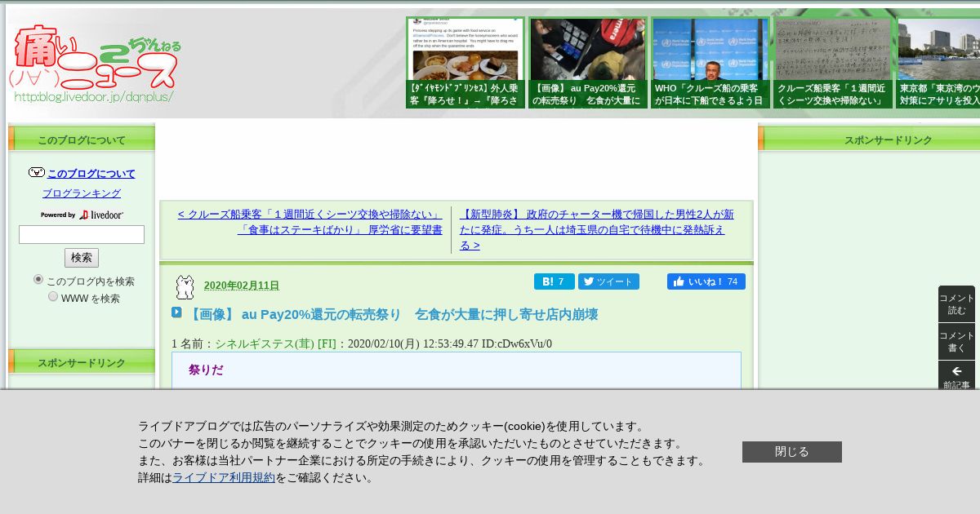Open the Diamond Princess foreign passengers thumbnail
Image resolution: width=980 pixels, height=514 pixels.
click(465, 63)
